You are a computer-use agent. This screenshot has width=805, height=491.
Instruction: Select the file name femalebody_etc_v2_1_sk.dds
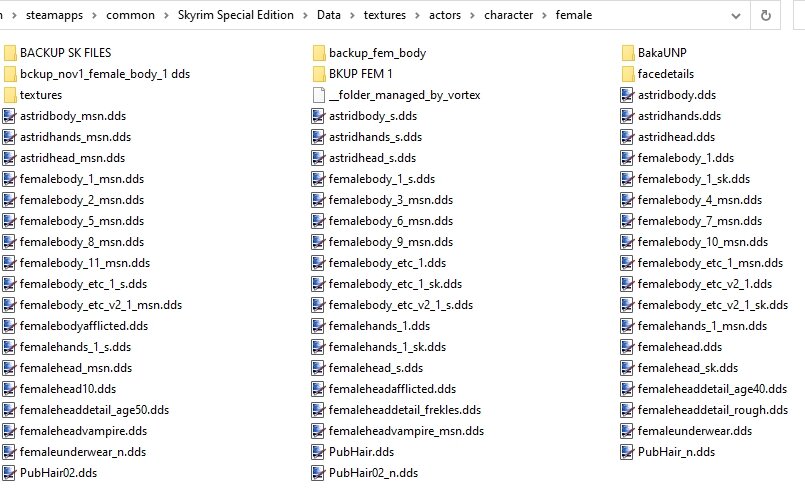(713, 305)
